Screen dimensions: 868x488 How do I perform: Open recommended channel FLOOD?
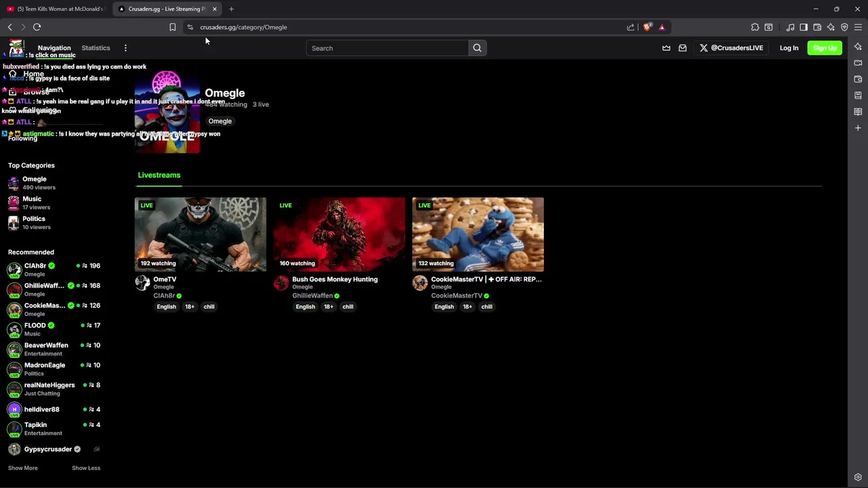(x=54, y=329)
